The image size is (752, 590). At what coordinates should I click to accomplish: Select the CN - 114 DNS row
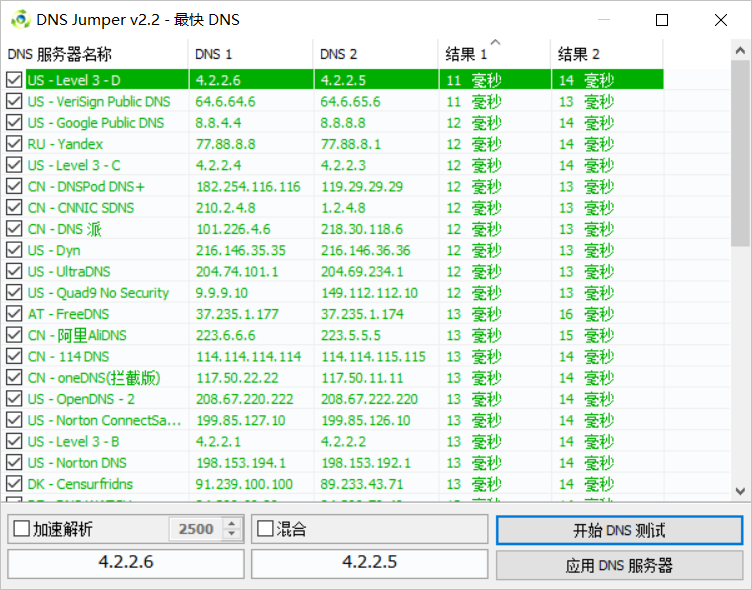point(335,356)
